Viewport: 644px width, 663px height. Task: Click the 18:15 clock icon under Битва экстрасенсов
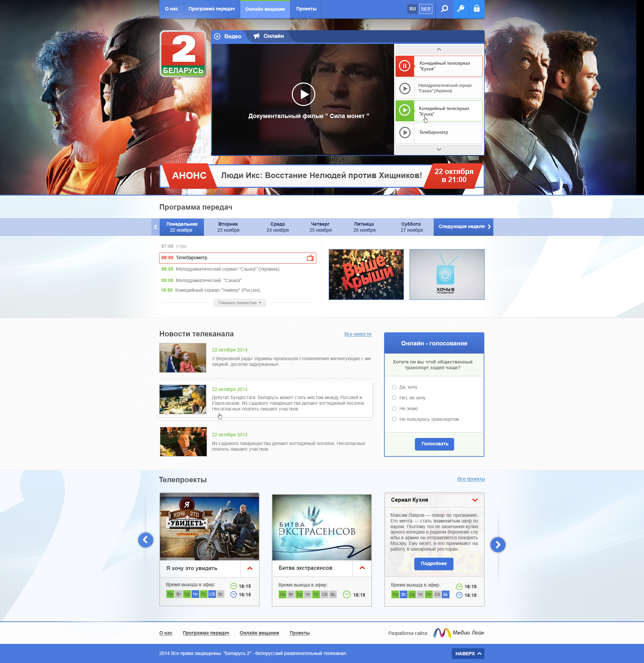point(346,594)
